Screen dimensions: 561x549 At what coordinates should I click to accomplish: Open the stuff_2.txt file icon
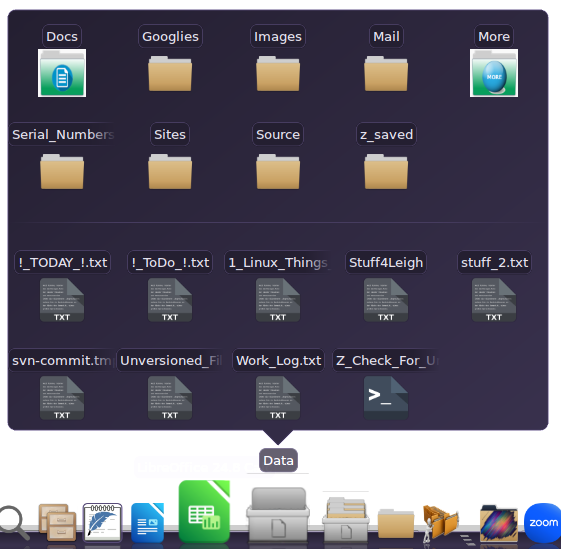pyautogui.click(x=494, y=300)
